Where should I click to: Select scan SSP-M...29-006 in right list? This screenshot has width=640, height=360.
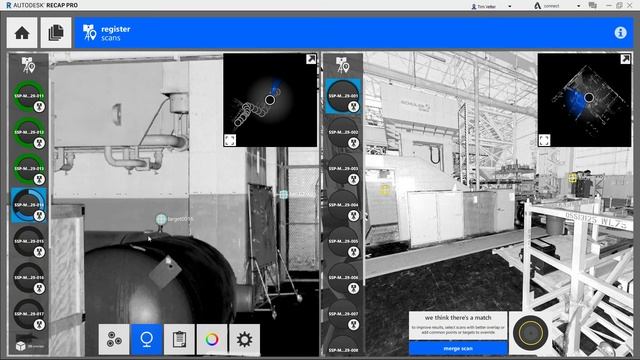[x=343, y=278]
